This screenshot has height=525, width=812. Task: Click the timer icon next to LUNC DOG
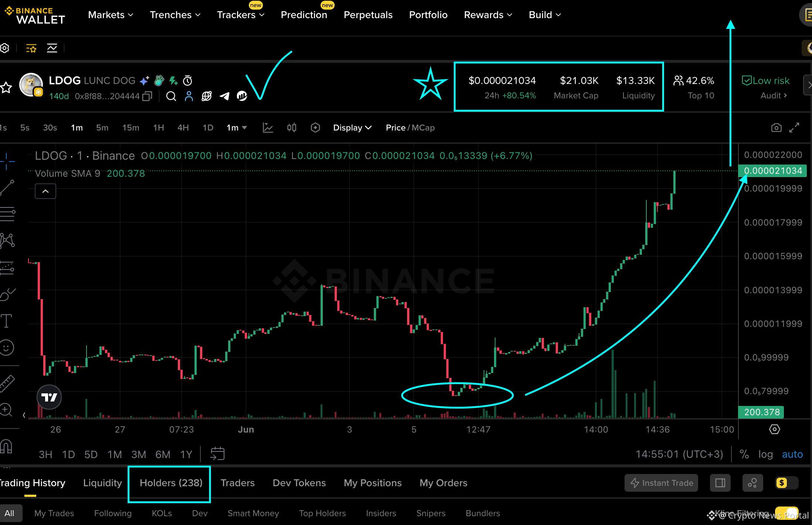(x=187, y=80)
